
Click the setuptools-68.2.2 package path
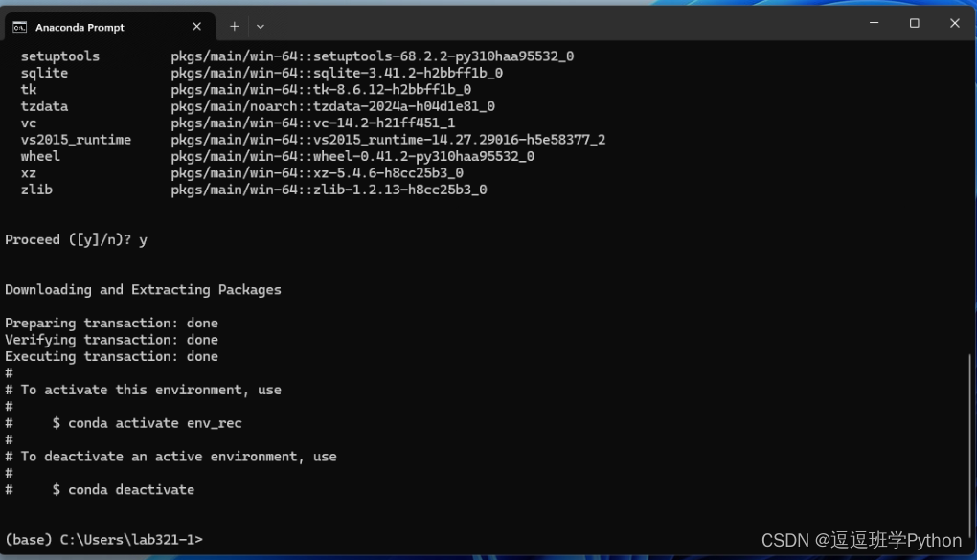[372, 56]
